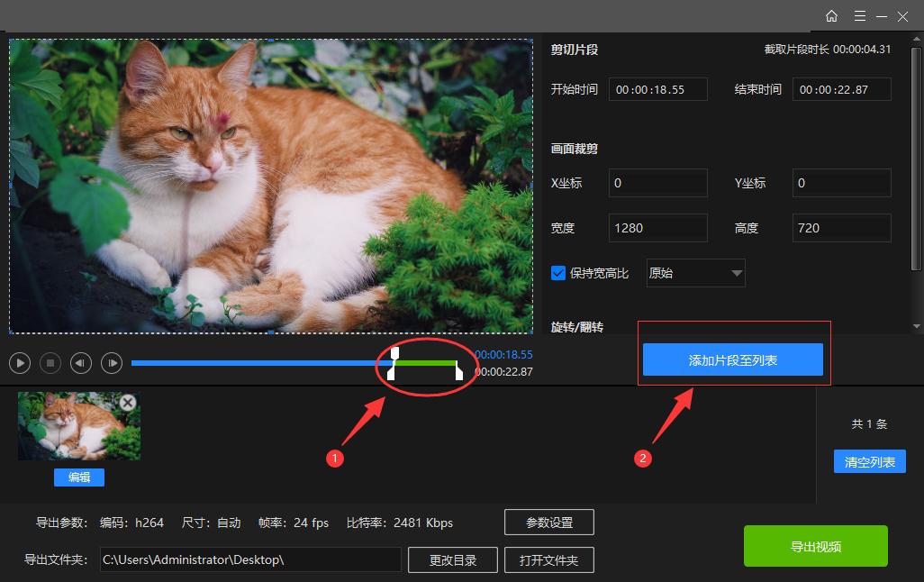Click the 宽度 width field showing 1280
This screenshot has width=924, height=582.
657,227
